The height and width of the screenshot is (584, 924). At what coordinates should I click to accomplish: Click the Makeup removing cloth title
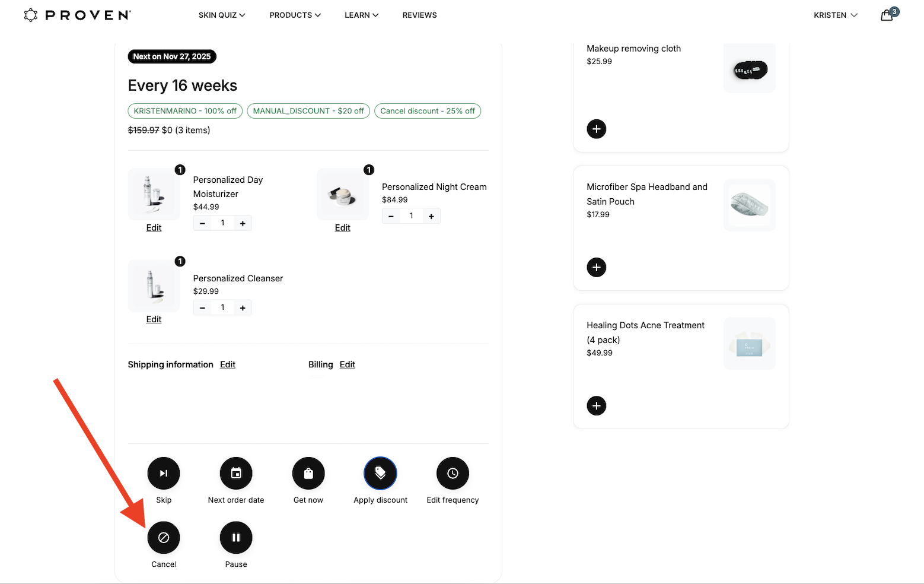634,49
